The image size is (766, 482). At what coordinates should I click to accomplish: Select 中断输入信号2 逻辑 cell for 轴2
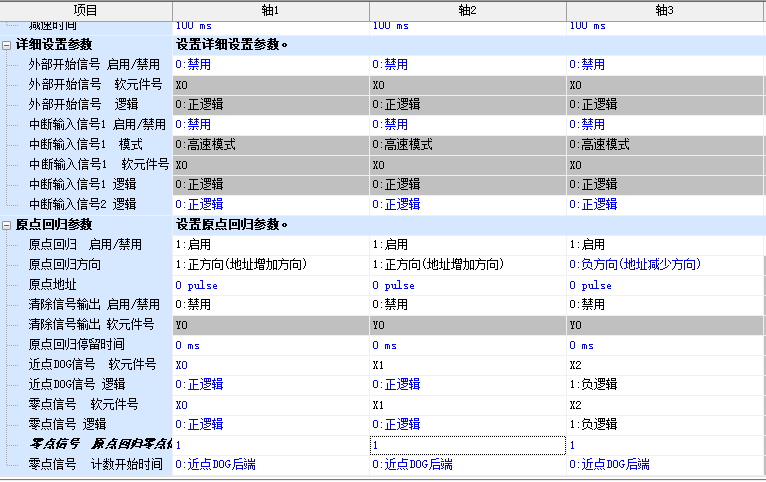click(468, 205)
